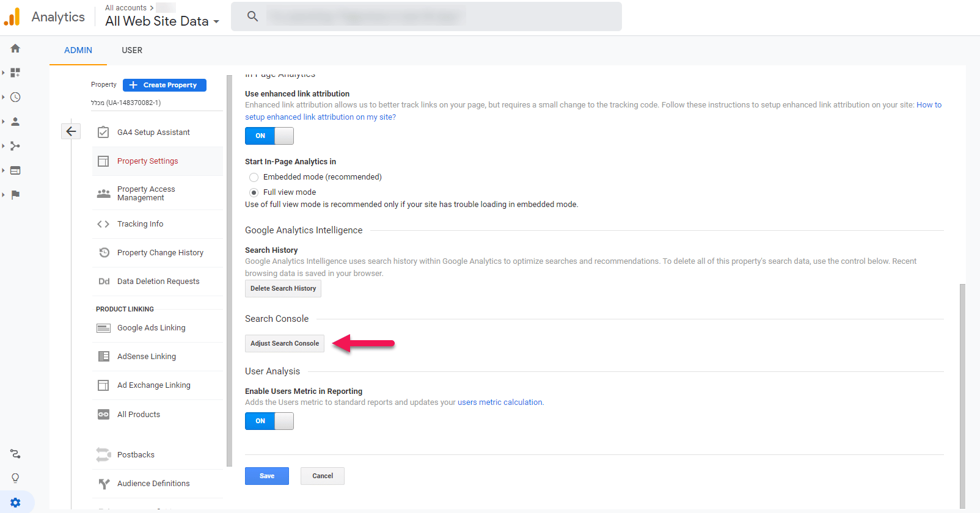980x513 pixels.
Task: Open Data Deletion Requests item
Action: (157, 282)
